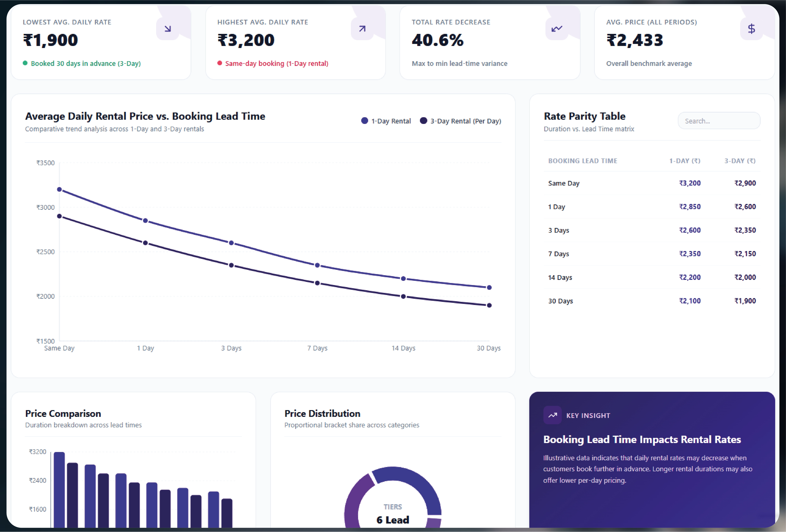Click the 7 Days data point on 1-Day line
The width and height of the screenshot is (786, 532).
[x=317, y=265]
